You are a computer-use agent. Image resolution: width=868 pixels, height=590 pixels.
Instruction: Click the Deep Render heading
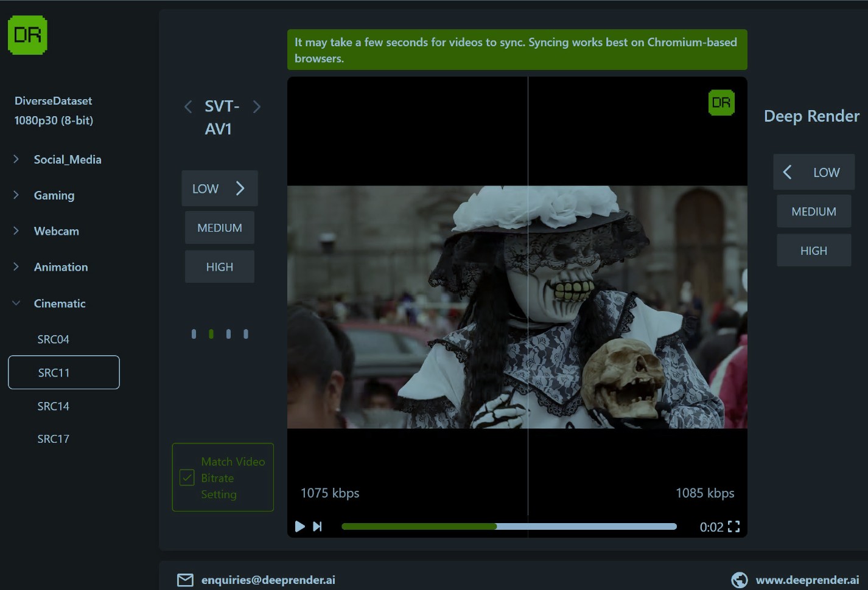coord(812,116)
